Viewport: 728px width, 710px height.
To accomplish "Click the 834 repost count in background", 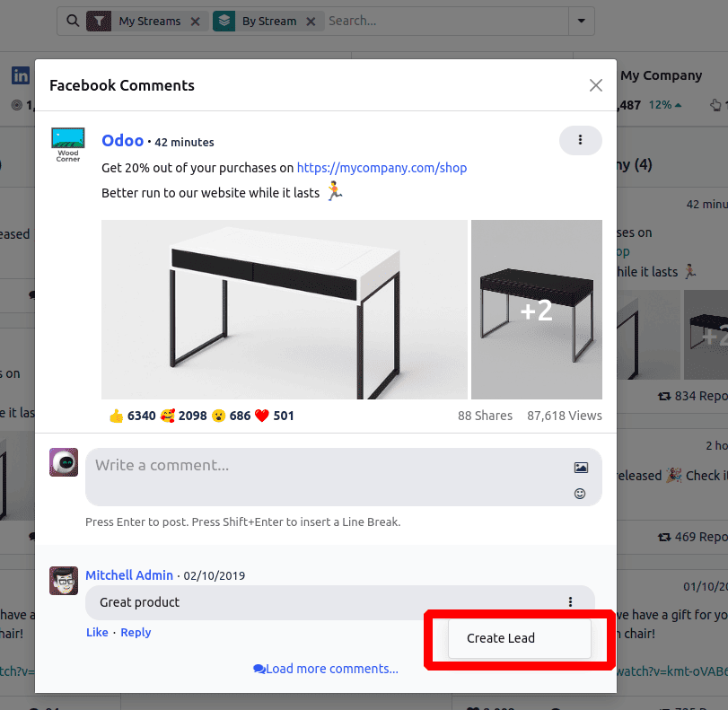I will pos(693,396).
